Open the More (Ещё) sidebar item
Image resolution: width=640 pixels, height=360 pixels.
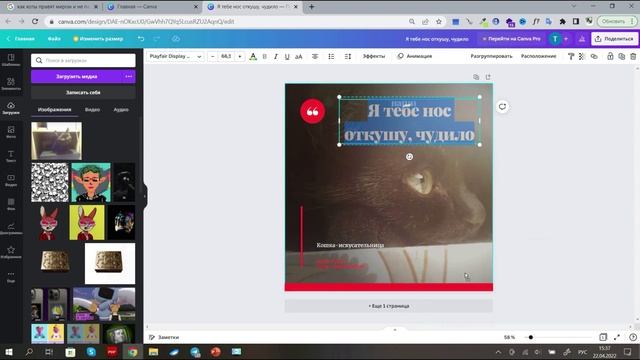[11, 276]
